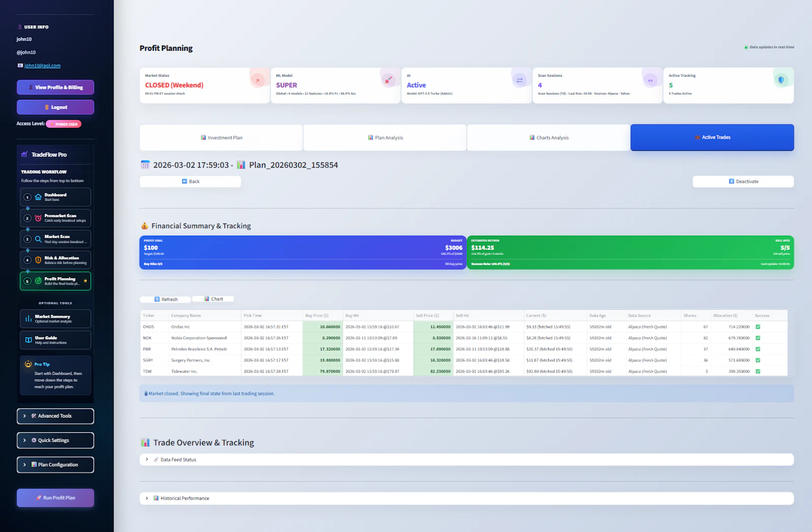Click the Sell Price ($) column header

click(x=433, y=316)
